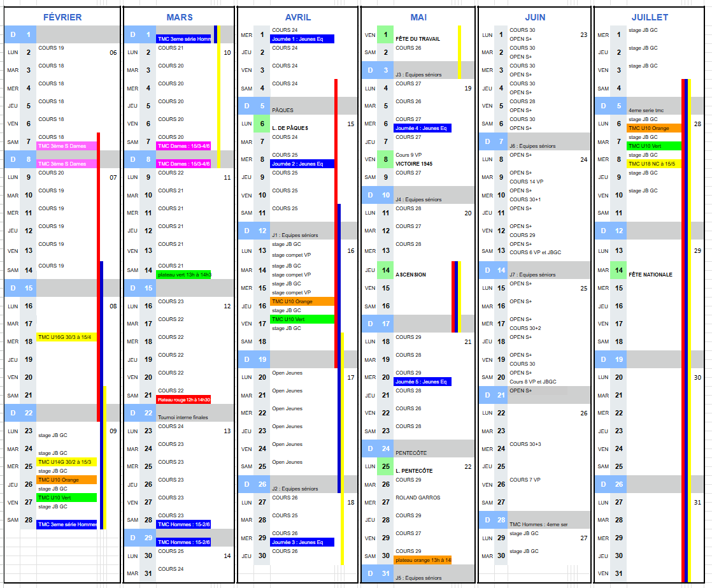
Task: Click yellow TMC U16G 30/3 à 15/4 cell
Action: [66, 337]
